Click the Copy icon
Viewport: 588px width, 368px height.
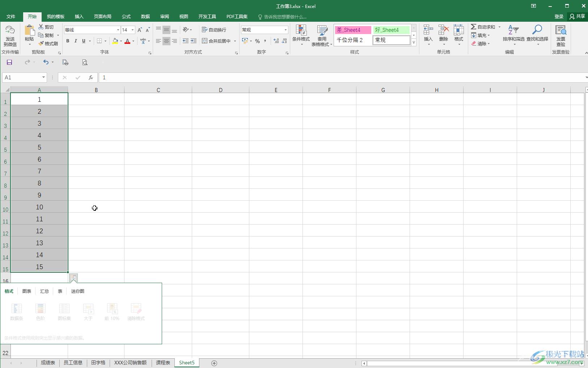tap(41, 35)
